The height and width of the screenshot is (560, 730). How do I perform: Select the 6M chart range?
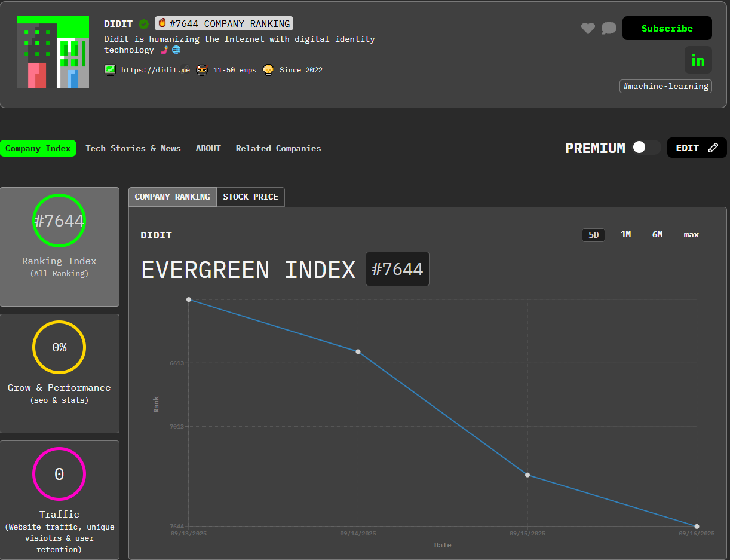(657, 235)
